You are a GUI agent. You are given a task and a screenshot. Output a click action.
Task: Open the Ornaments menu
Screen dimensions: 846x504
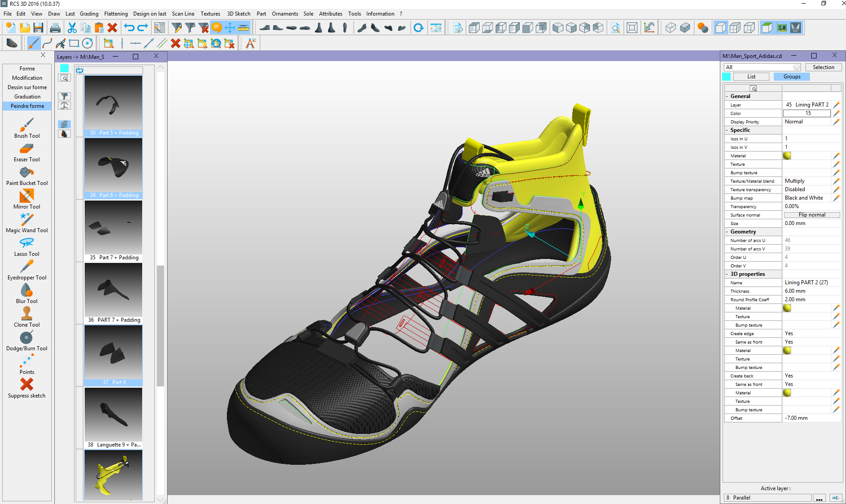click(x=285, y=14)
